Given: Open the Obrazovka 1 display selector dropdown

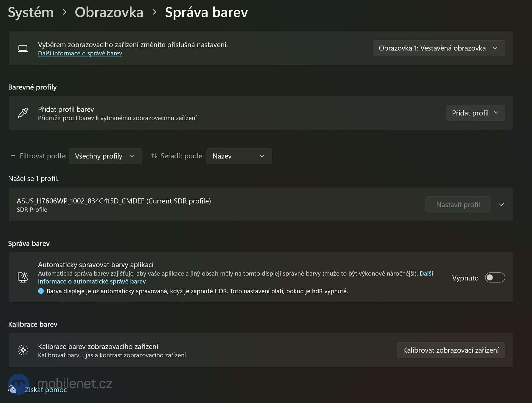Looking at the screenshot, I should click(439, 48).
